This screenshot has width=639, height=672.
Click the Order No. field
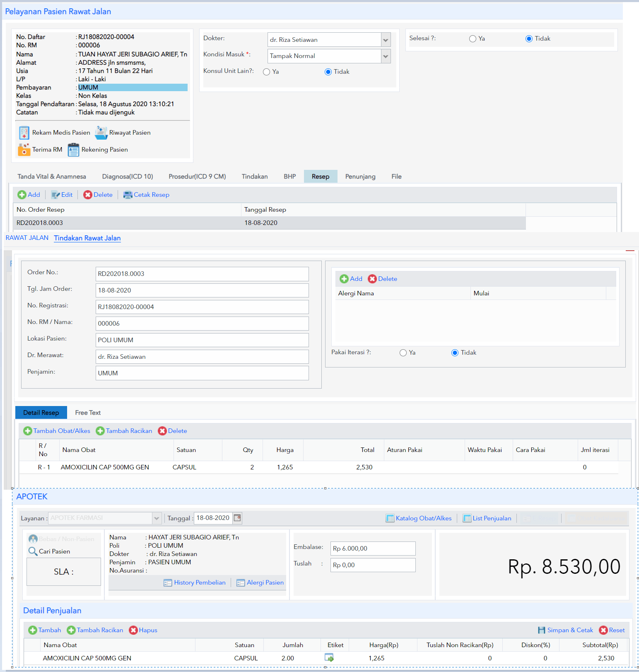202,274
